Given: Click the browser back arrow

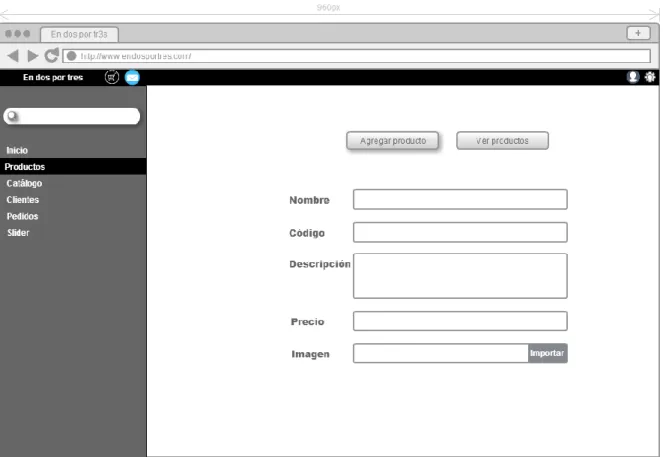Looking at the screenshot, I should pos(13,56).
